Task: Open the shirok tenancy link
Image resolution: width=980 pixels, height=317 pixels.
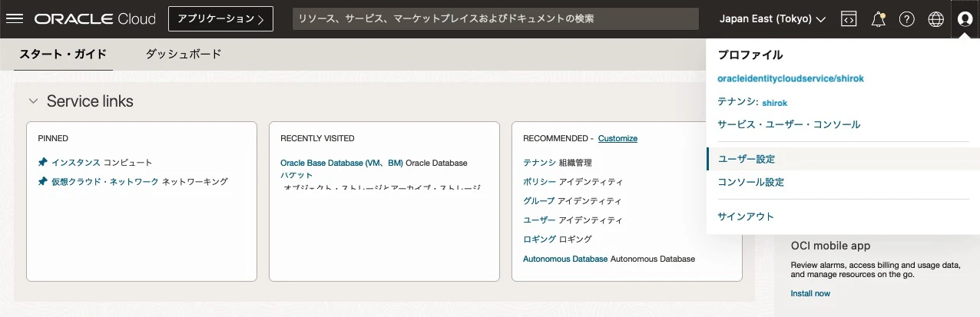Action: pyautogui.click(x=774, y=102)
